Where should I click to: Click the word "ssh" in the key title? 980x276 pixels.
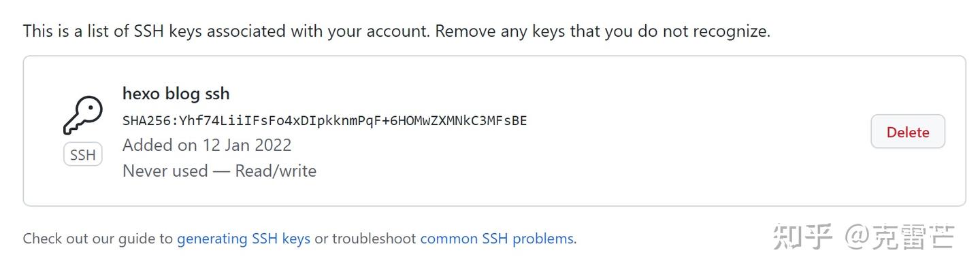[215, 94]
